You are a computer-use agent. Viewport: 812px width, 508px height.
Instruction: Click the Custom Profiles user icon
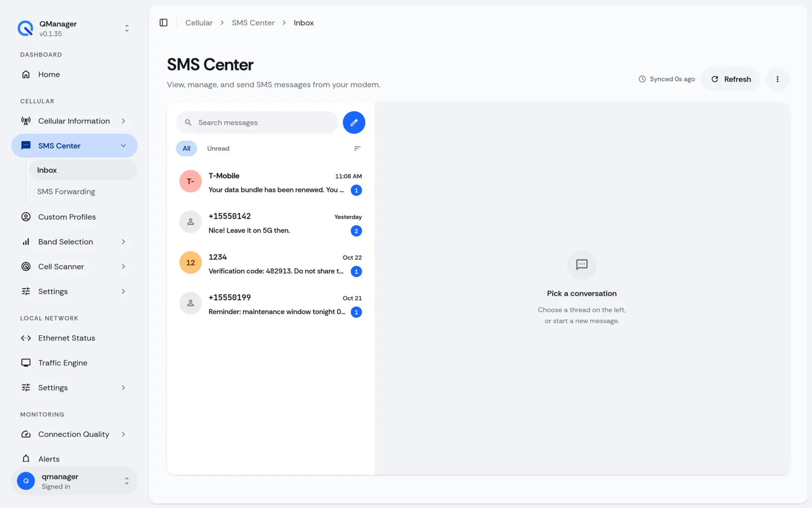coord(26,217)
